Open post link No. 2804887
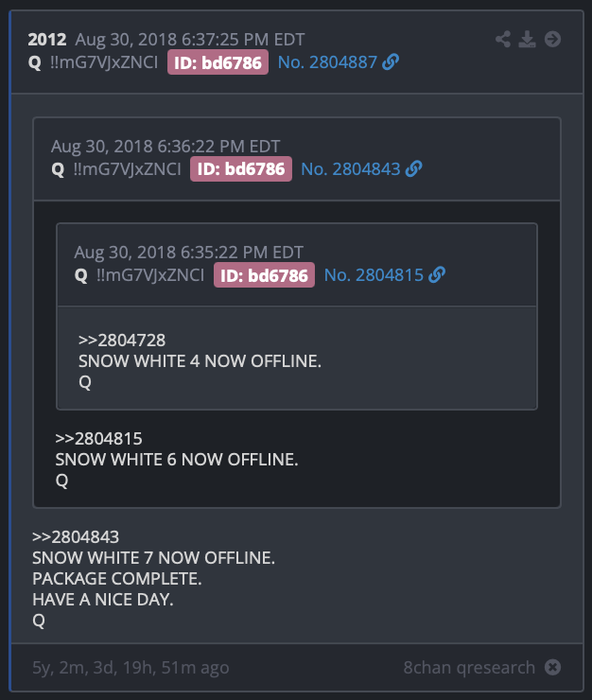 328,62
